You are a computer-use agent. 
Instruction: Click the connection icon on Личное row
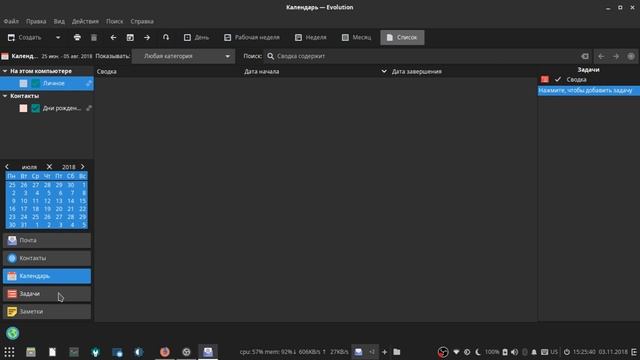click(89, 83)
